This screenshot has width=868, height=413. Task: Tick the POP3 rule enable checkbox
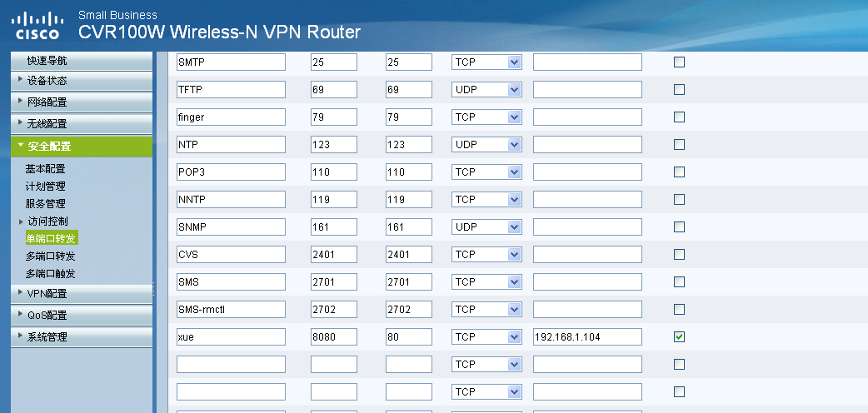[x=679, y=172]
